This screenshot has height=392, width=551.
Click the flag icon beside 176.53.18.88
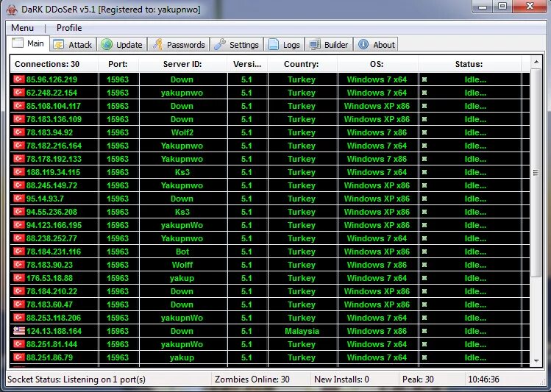(19, 278)
